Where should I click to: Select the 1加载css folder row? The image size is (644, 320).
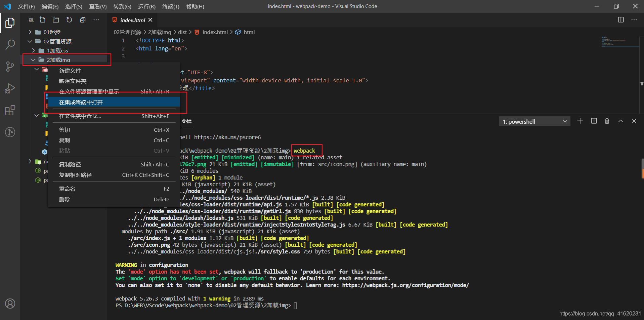click(x=64, y=50)
